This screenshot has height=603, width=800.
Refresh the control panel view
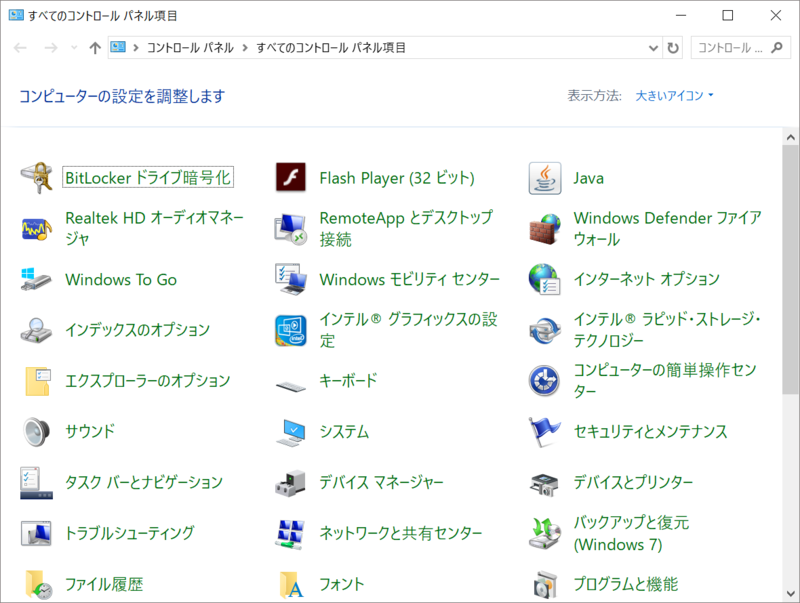(x=673, y=48)
